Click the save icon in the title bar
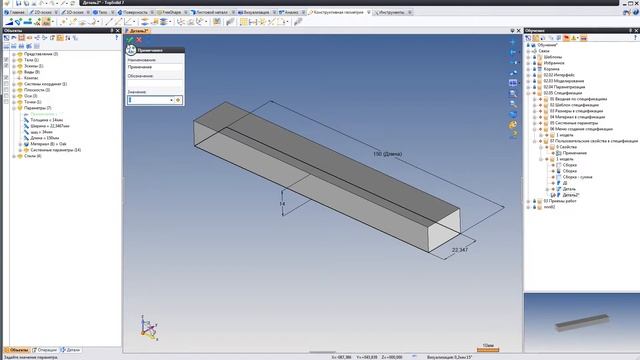The image size is (640, 360). (18, 3)
